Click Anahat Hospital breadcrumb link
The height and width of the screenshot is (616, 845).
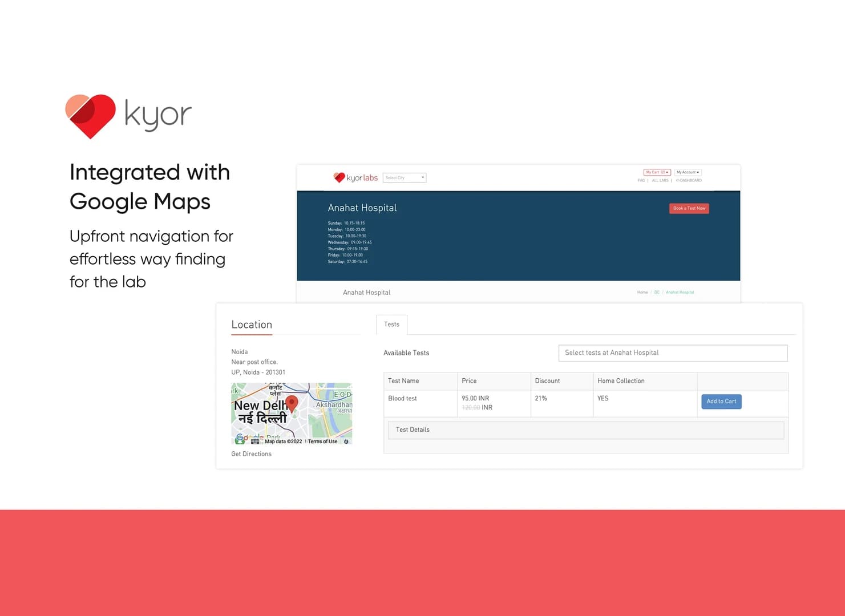pyautogui.click(x=680, y=292)
